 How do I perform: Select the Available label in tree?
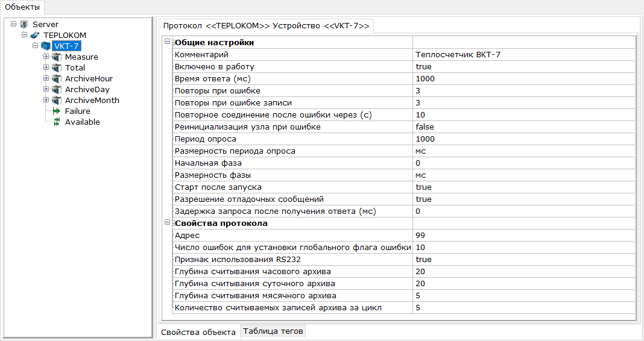coord(82,122)
